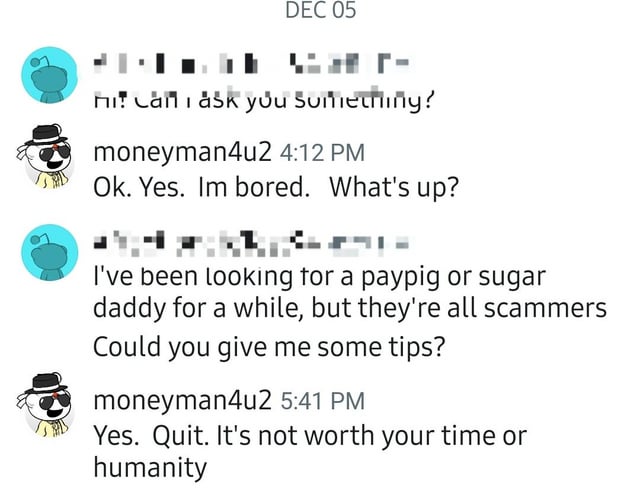The image size is (640, 504).
Task: Open moneyman4u2 username at 5:41 PM
Action: point(181,402)
